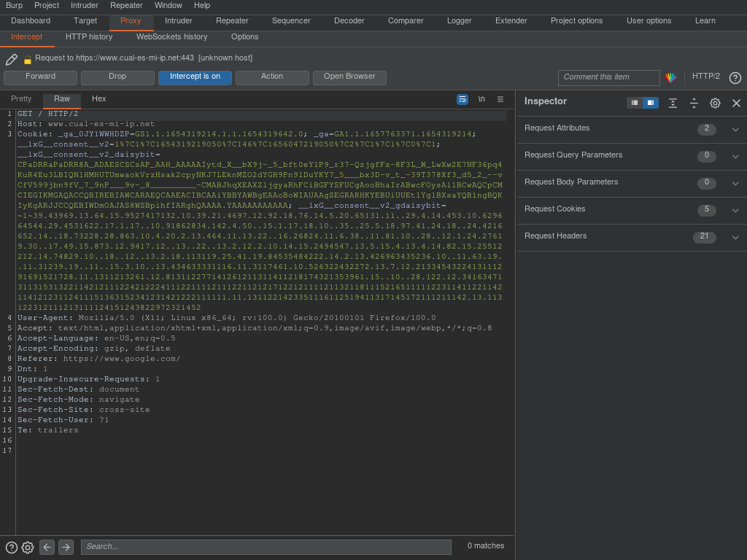Screen dimensions: 747x560
Task: Open the highlight color picker icon
Action: coord(671,77)
